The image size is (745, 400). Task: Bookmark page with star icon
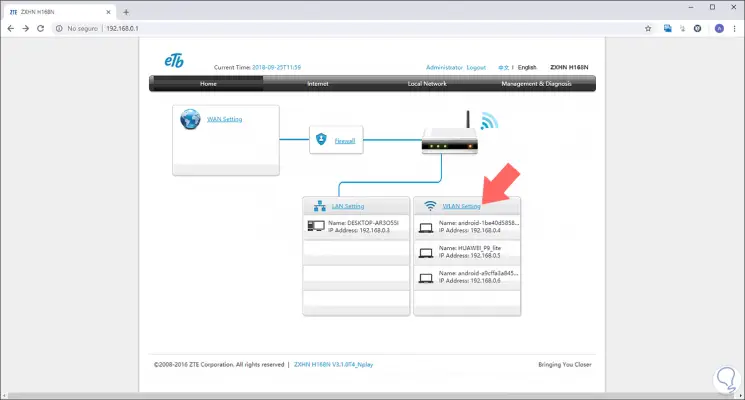(648, 29)
